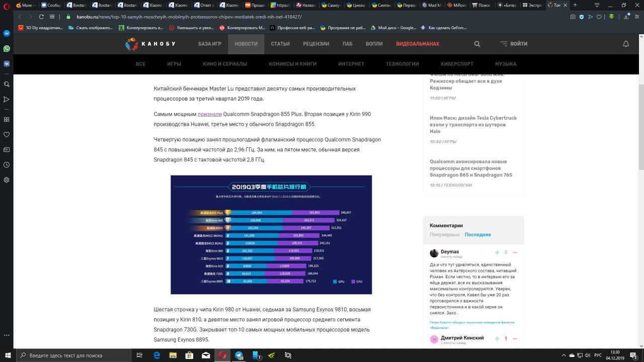Open sidebar bookmarks heart icon
644x362 pixels.
click(x=7, y=134)
